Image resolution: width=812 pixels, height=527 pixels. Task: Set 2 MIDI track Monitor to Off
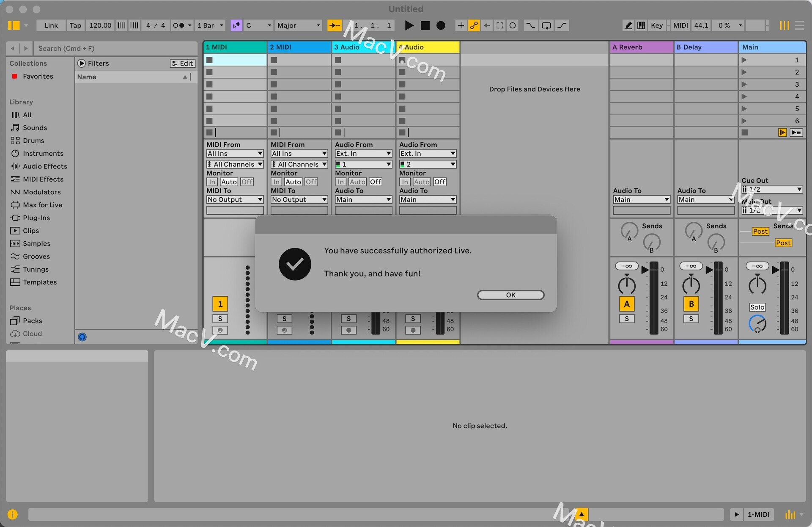[311, 182]
